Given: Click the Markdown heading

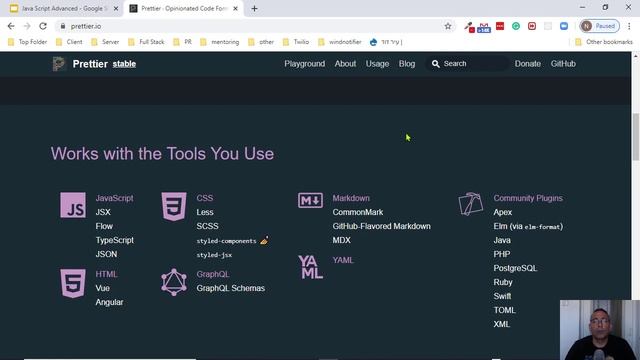Looking at the screenshot, I should 351,198.
